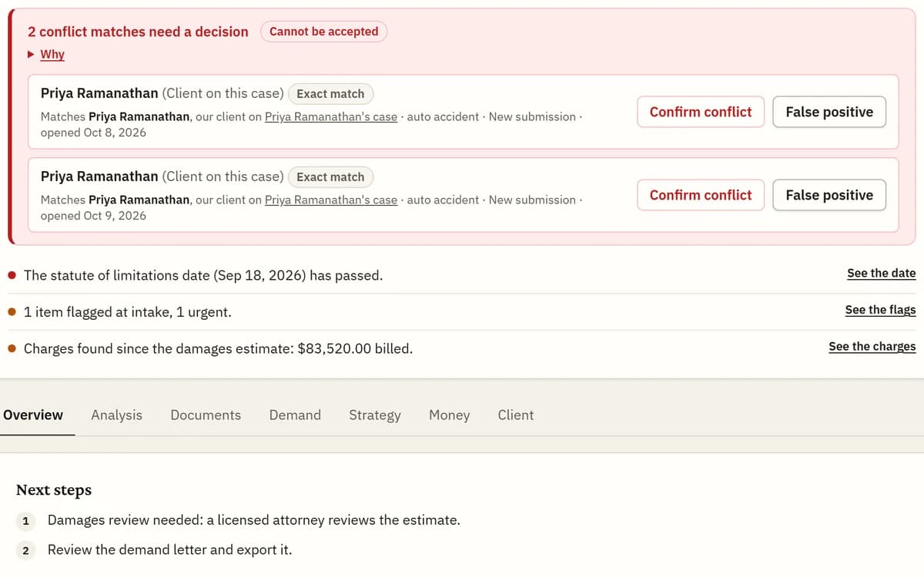The image size is (924, 578).
Task: View the Money tab
Action: pyautogui.click(x=449, y=415)
